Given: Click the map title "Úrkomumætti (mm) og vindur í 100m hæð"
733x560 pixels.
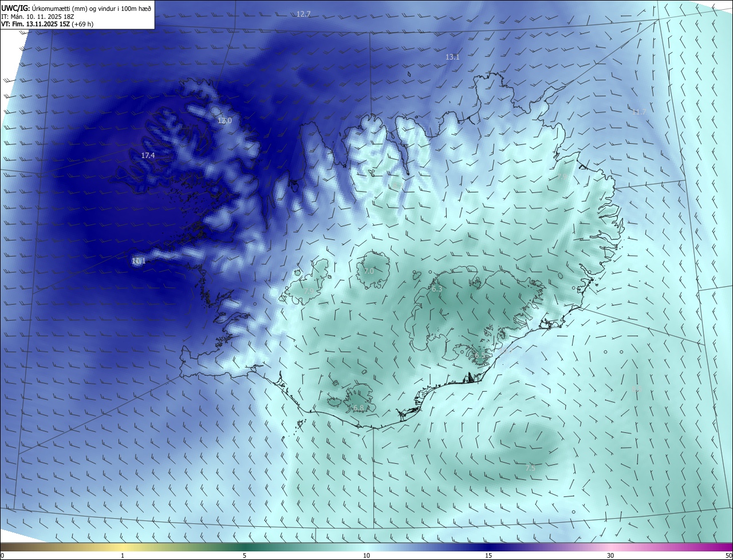Looking at the screenshot, I should click(92, 9).
